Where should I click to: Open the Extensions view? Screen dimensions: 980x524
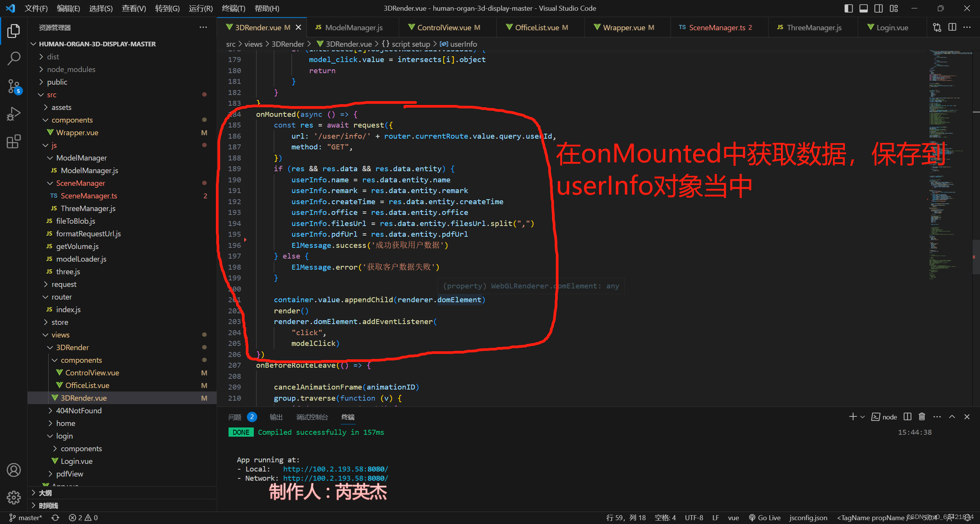14,141
